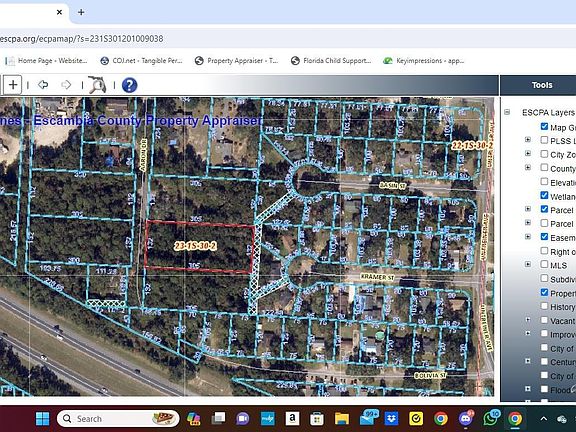Open the Mail app with 99+ badge
The height and width of the screenshot is (432, 576).
pyautogui.click(x=367, y=418)
